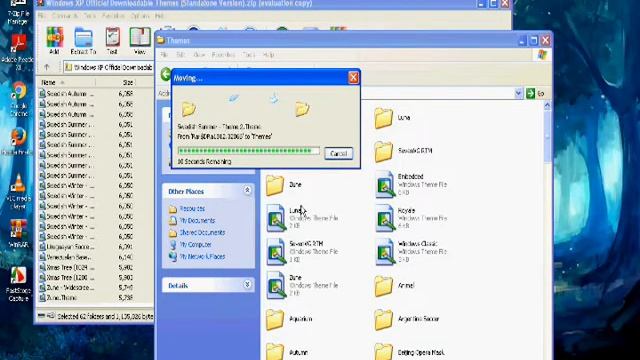640x360 pixels.
Task: Click the View icon in WinRAR toolbar
Action: (x=140, y=40)
